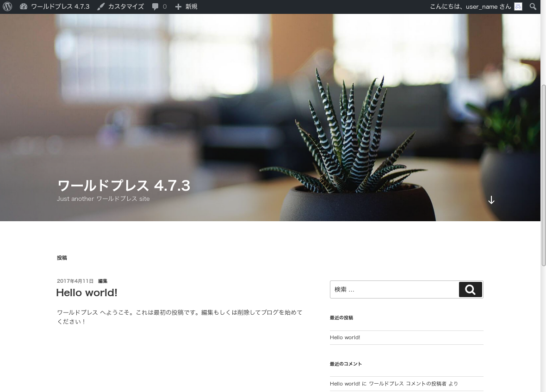Click the user avatar in the admin bar
The image size is (546, 392).
tap(518, 6)
